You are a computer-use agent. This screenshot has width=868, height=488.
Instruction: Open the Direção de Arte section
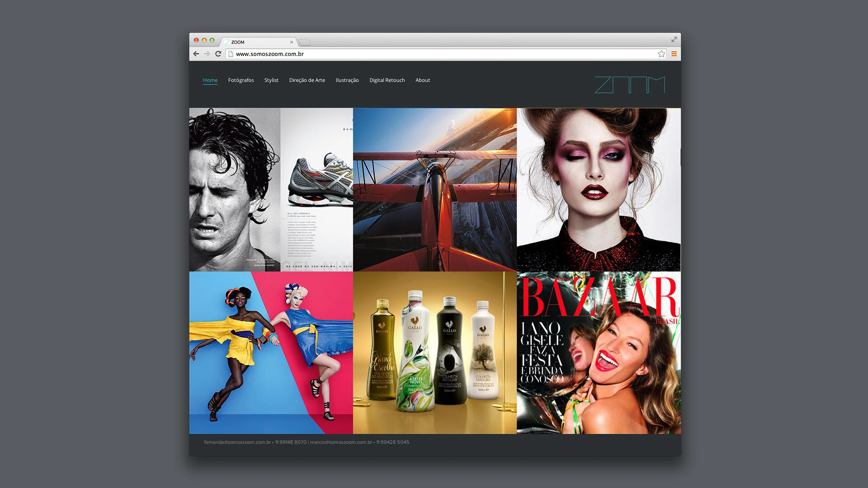307,80
